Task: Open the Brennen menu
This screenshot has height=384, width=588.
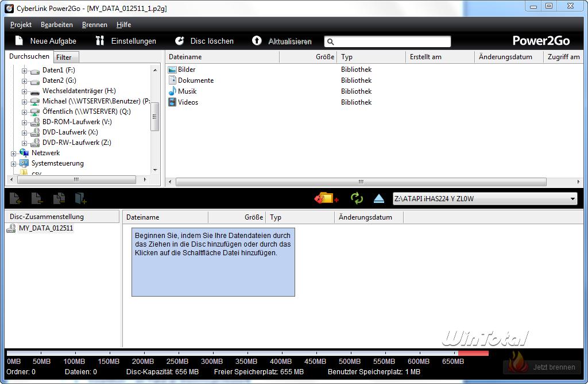Action: click(x=95, y=24)
